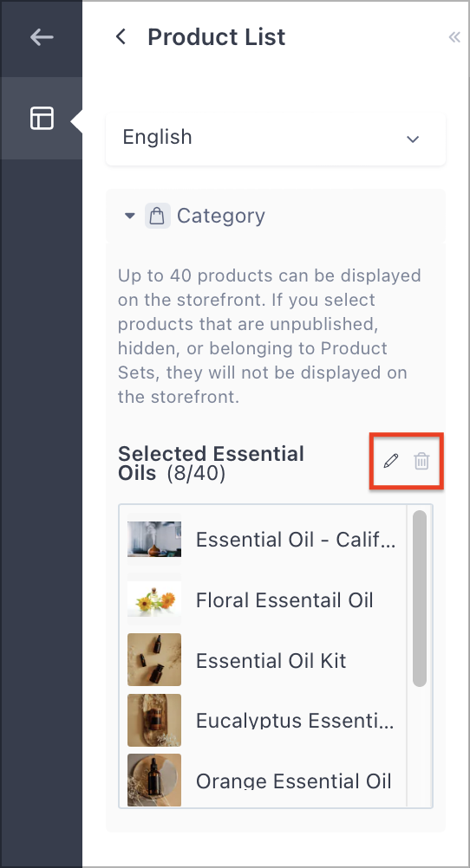Click the back arrow in dark sidebar
Image resolution: width=470 pixels, height=868 pixels.
click(42, 37)
